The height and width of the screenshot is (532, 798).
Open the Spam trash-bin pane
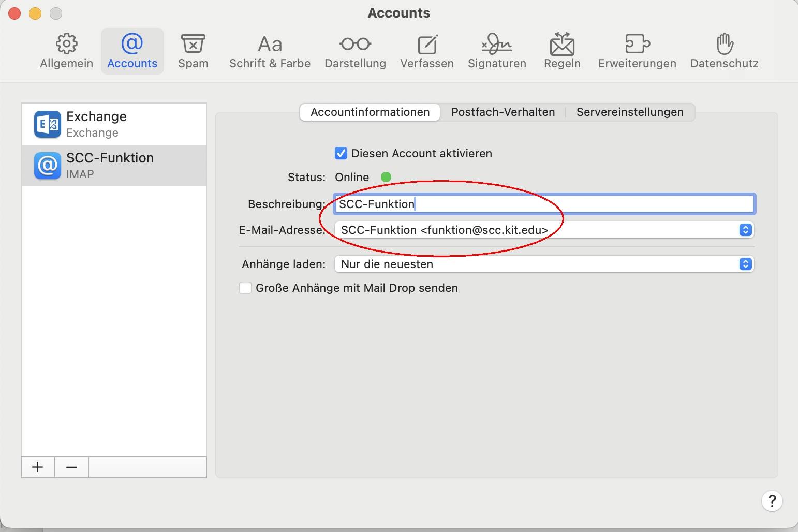point(193,51)
